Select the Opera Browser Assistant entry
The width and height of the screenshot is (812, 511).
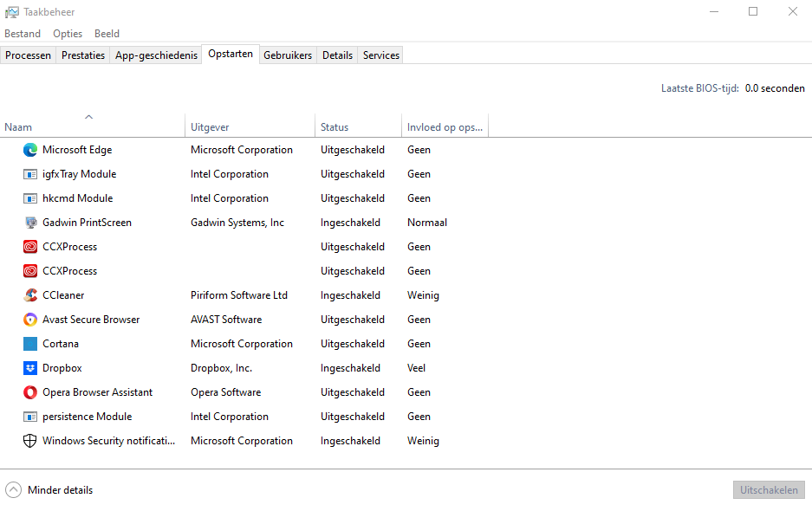[97, 392]
